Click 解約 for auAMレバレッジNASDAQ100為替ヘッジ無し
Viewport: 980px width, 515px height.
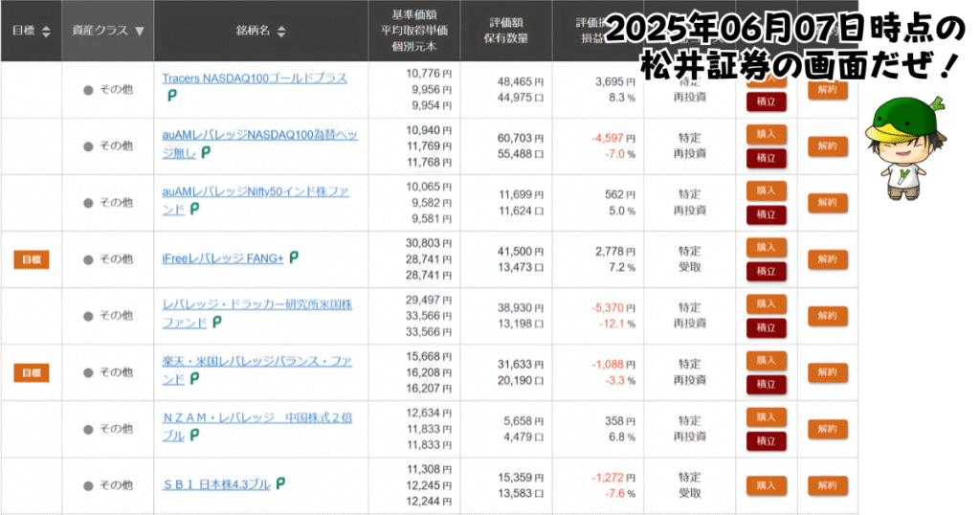coord(828,146)
